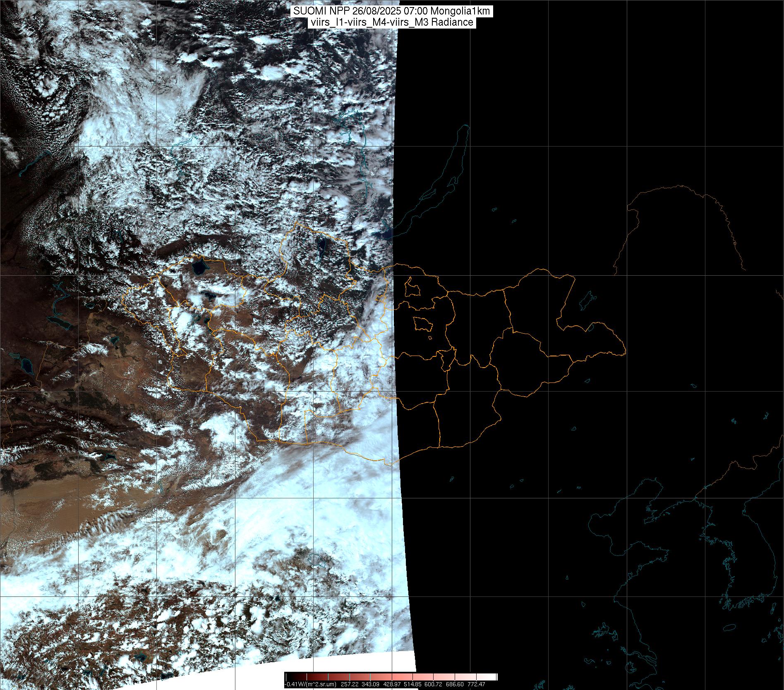Screen dimensions: 784x690
Task: Click the 257.22 color scale label
Action: click(349, 684)
